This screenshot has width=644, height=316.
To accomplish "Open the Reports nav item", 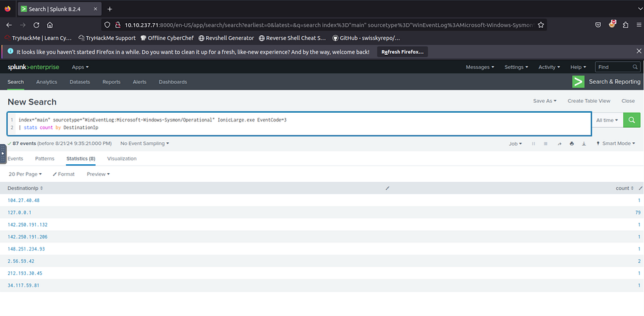I will click(x=111, y=82).
